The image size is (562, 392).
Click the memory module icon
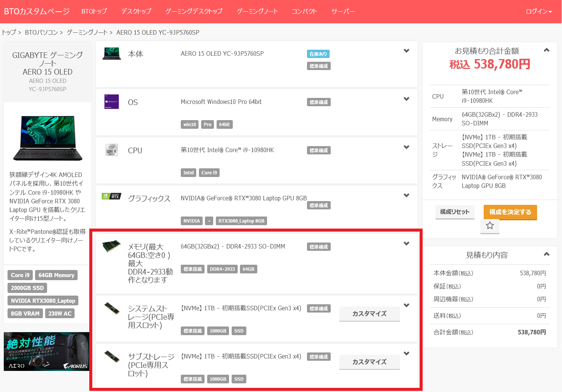[x=111, y=246]
